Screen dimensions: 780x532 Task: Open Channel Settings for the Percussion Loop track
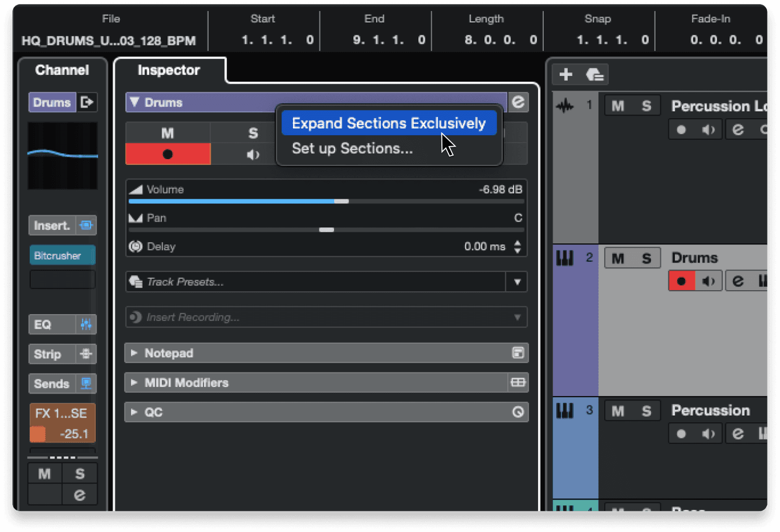click(738, 129)
